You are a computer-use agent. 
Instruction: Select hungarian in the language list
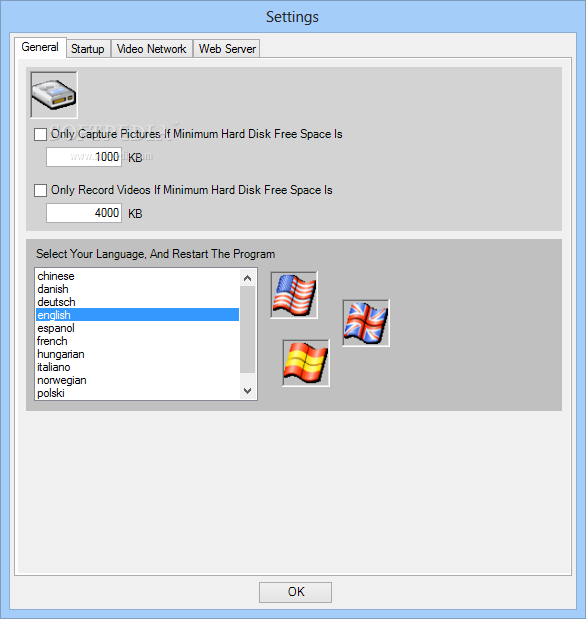coord(137,354)
